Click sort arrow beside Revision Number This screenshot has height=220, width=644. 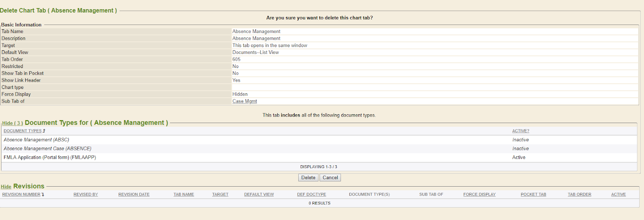(43, 195)
